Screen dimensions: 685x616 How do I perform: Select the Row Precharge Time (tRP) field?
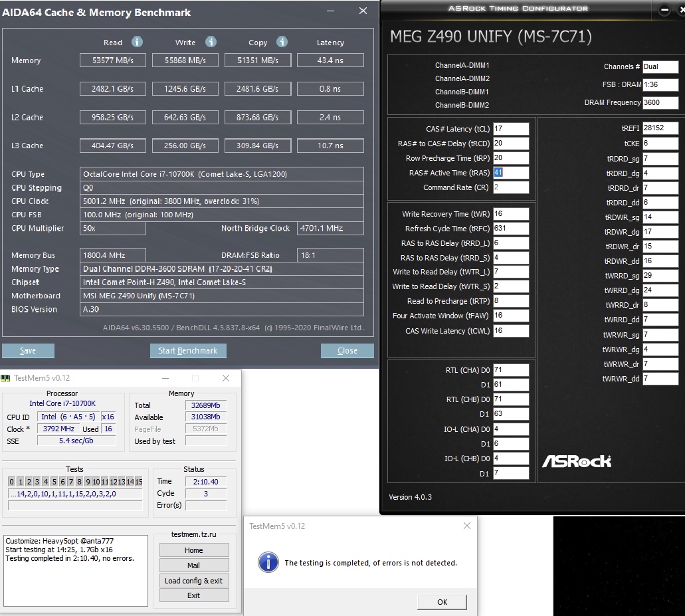click(x=511, y=158)
